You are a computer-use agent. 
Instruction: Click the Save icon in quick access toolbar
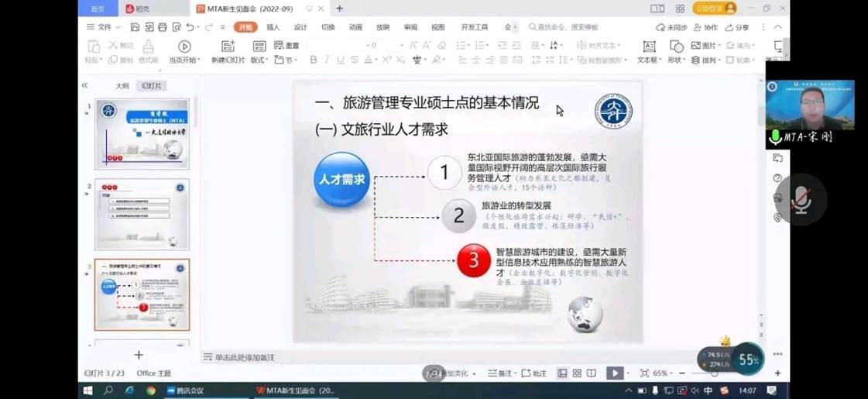(x=135, y=27)
